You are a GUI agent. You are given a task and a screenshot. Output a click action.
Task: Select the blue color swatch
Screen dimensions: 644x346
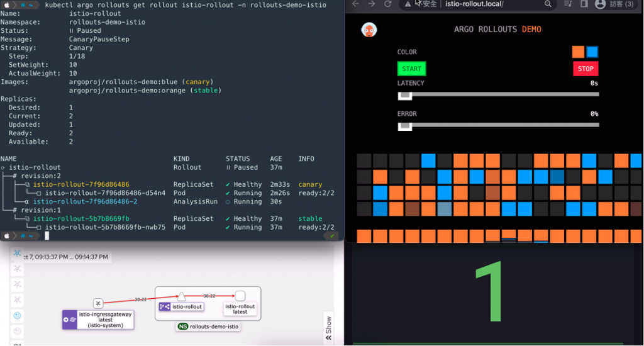click(x=592, y=52)
